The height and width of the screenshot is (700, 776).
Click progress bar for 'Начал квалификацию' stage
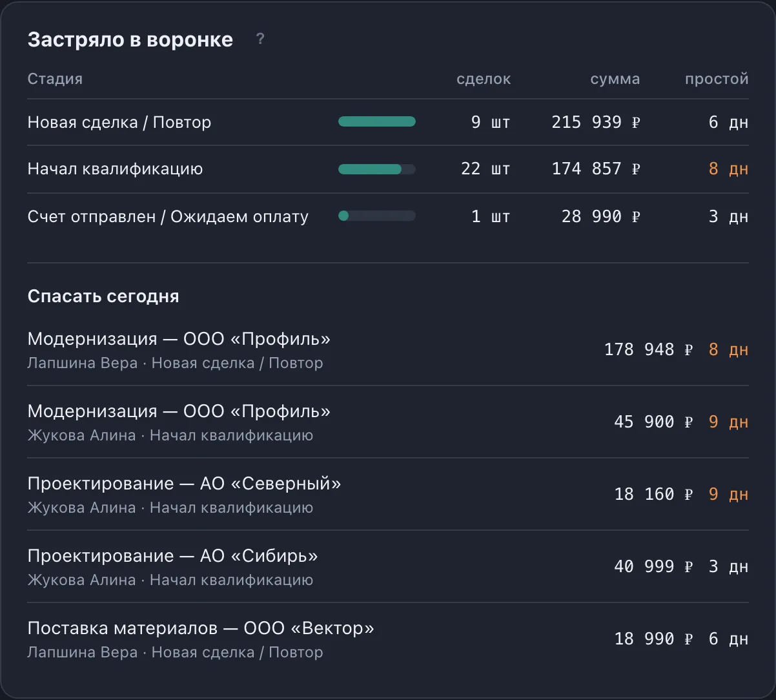[x=377, y=169]
